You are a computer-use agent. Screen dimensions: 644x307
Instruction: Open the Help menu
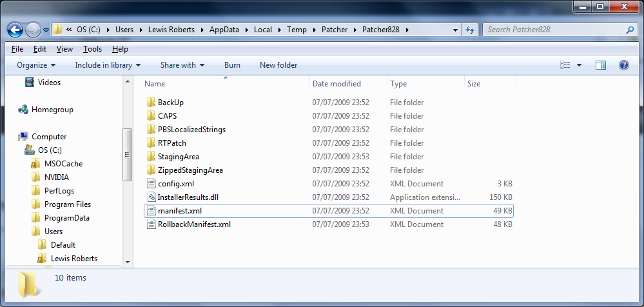[x=120, y=49]
